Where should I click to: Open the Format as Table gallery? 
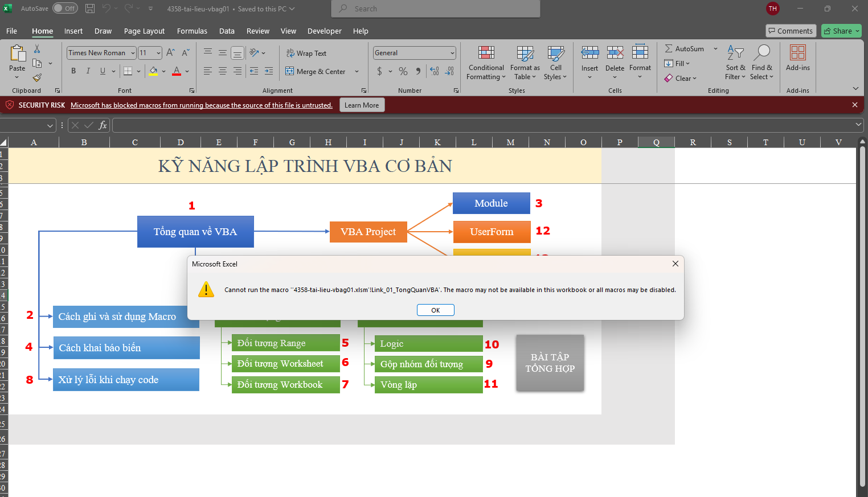pyautogui.click(x=525, y=63)
